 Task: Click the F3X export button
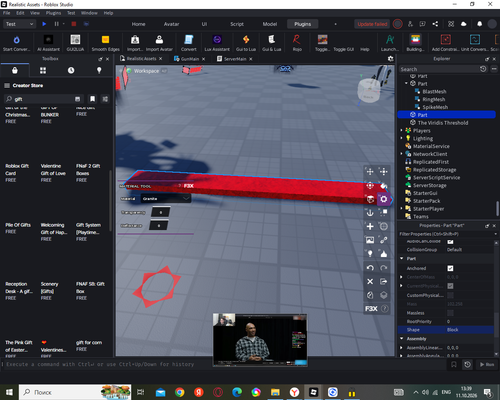384,281
